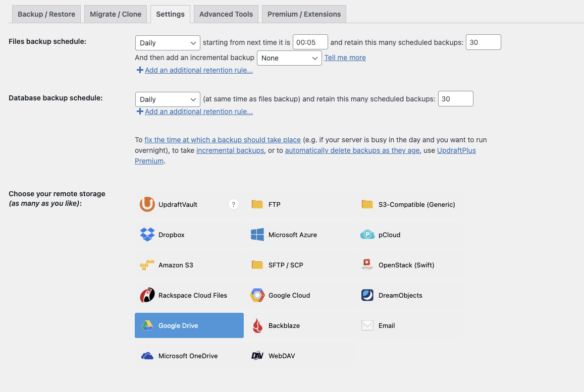Open the Database backup schedule dropdown

click(x=168, y=99)
